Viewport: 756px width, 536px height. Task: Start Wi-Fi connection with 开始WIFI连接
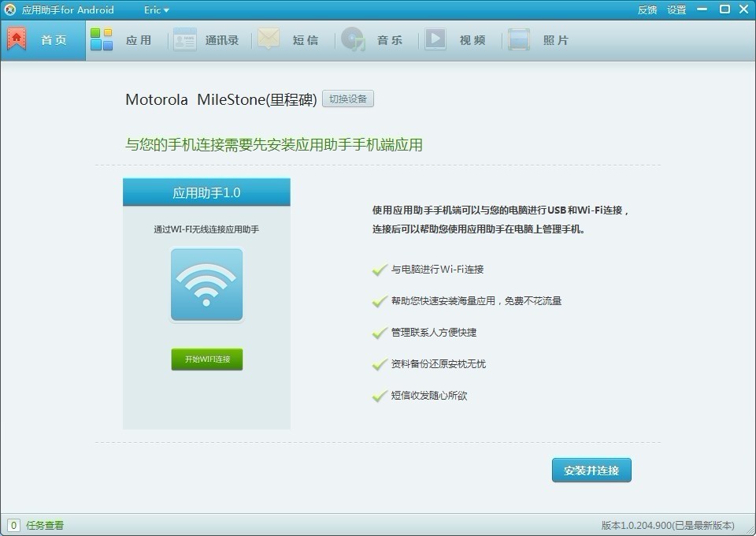coord(207,359)
